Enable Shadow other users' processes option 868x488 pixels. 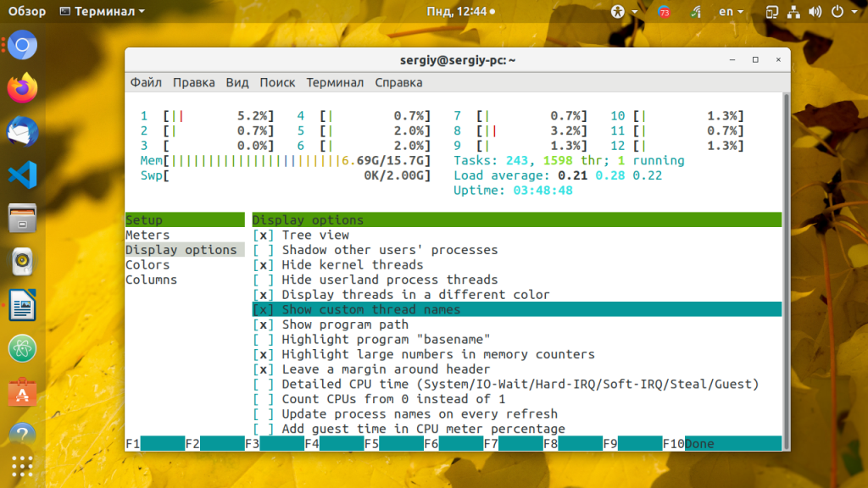(x=264, y=250)
